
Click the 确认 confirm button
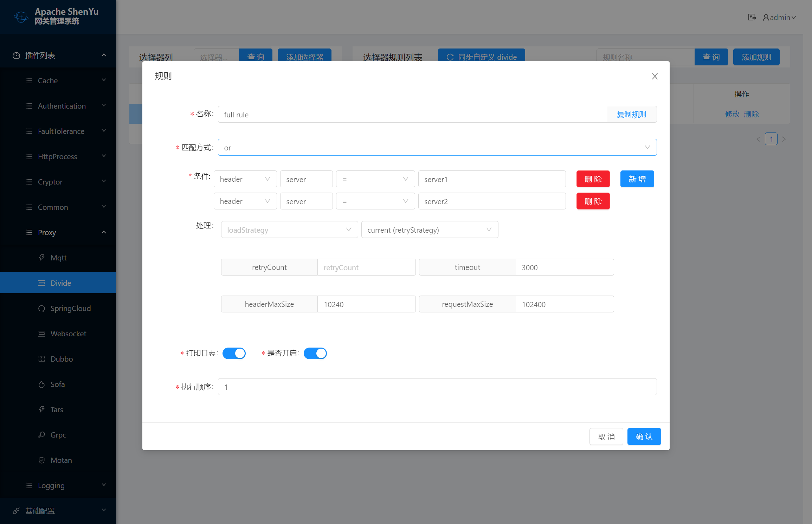pyautogui.click(x=644, y=436)
